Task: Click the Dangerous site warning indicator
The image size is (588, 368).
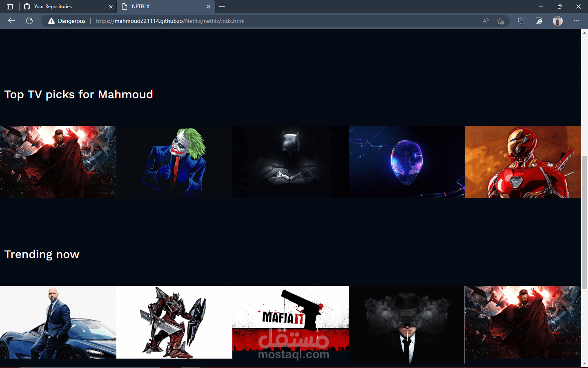Action: [x=67, y=21]
